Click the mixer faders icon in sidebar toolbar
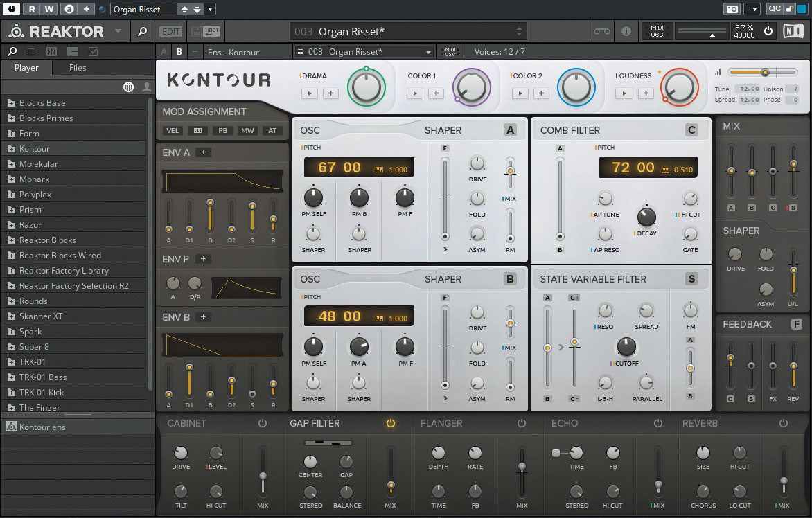812x518 pixels. 51,52
